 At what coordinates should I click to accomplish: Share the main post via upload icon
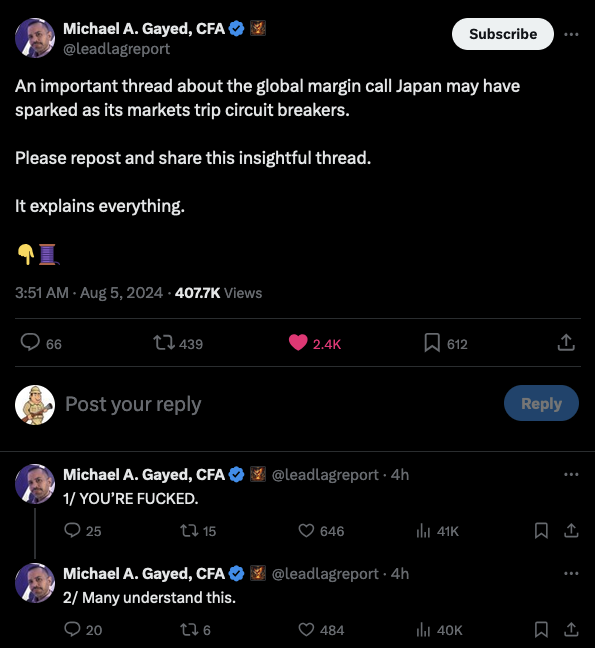pos(566,343)
